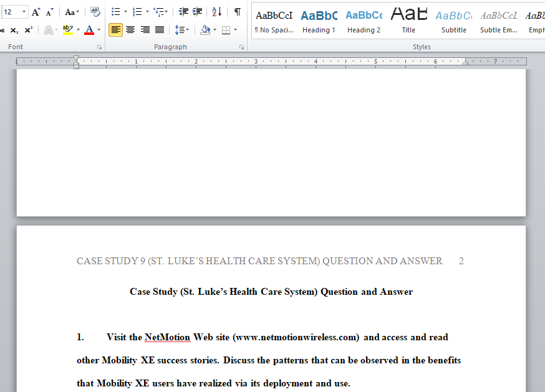Expand the Font Color dropdown arrow
This screenshot has height=392, width=545.
(x=99, y=31)
